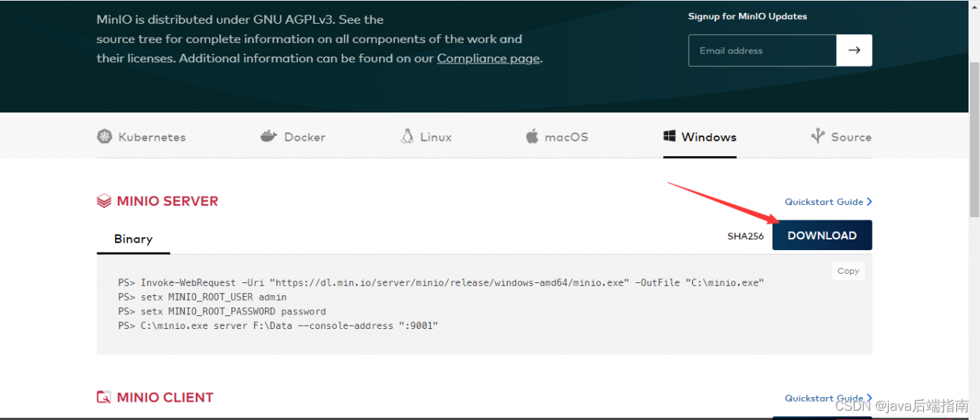Click the MinIO Server stack icon
The image size is (980, 420).
coord(104,201)
